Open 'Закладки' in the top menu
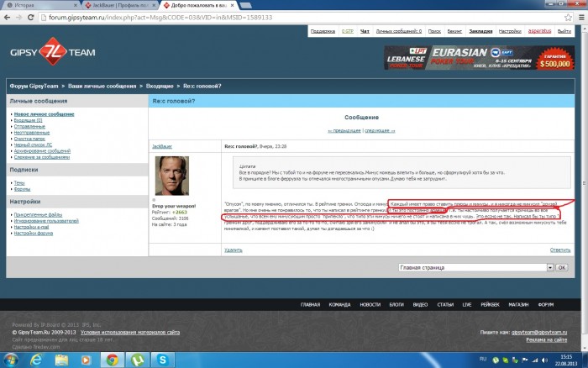The height and width of the screenshot is (368, 588). 480,31
